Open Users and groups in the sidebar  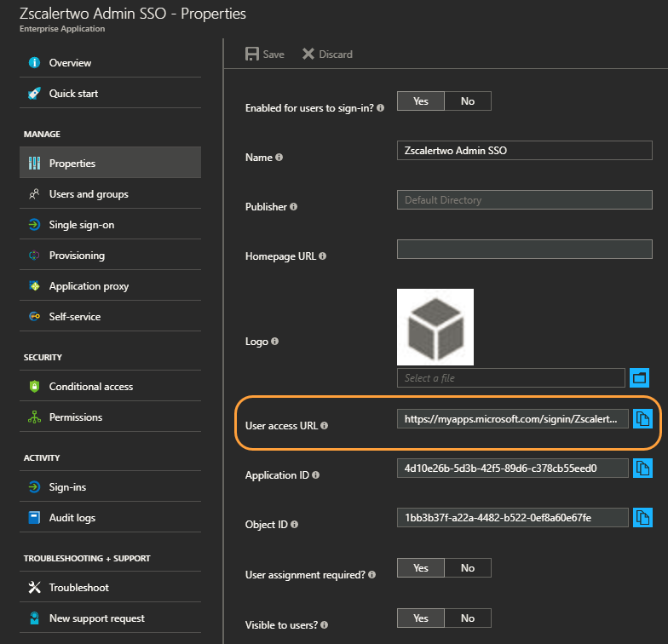(89, 194)
